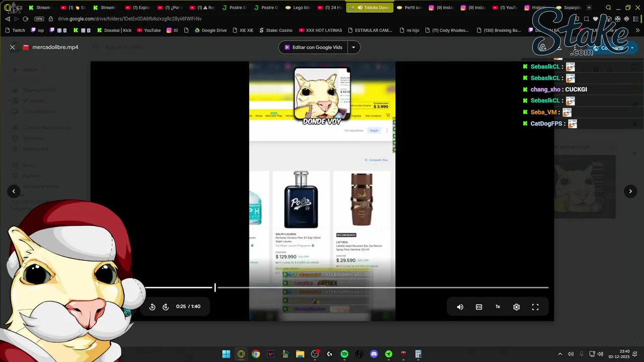Toggle the VPN badge in address bar

pos(39,19)
